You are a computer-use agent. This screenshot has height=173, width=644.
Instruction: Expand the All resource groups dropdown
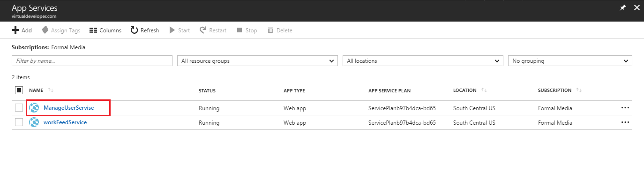[257, 61]
